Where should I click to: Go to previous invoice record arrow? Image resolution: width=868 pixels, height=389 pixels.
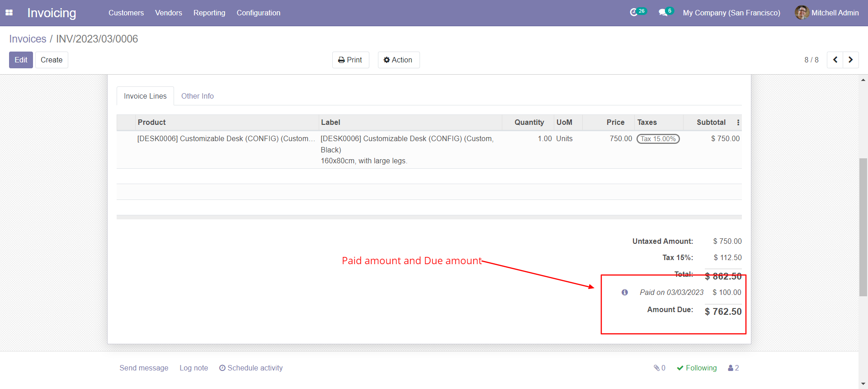[x=835, y=60]
